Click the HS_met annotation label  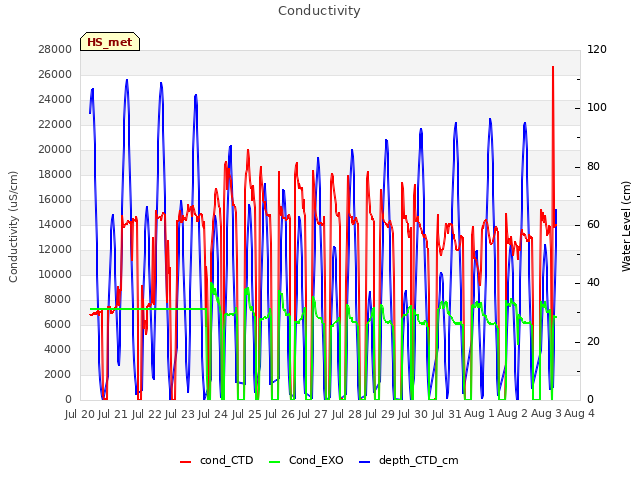(x=110, y=42)
